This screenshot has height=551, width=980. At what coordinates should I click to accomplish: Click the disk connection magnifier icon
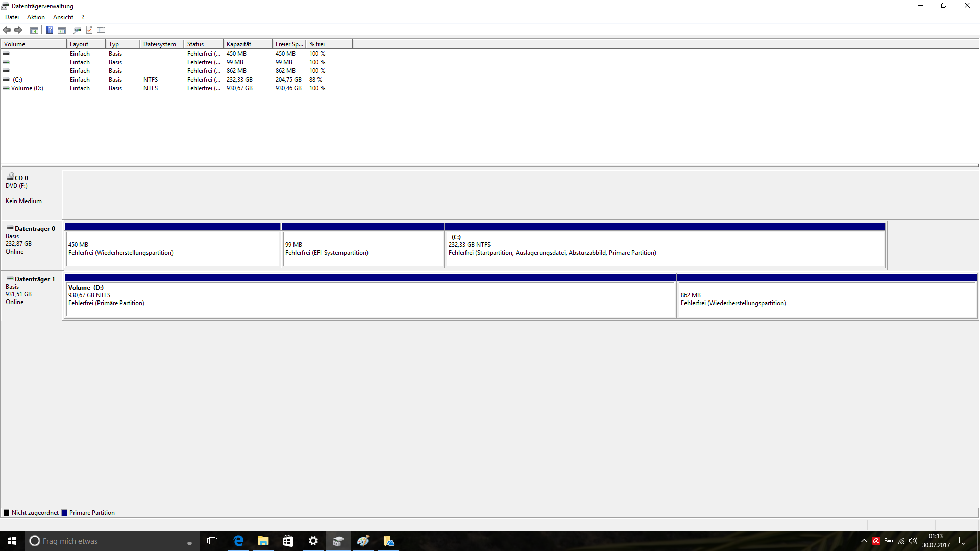77,30
